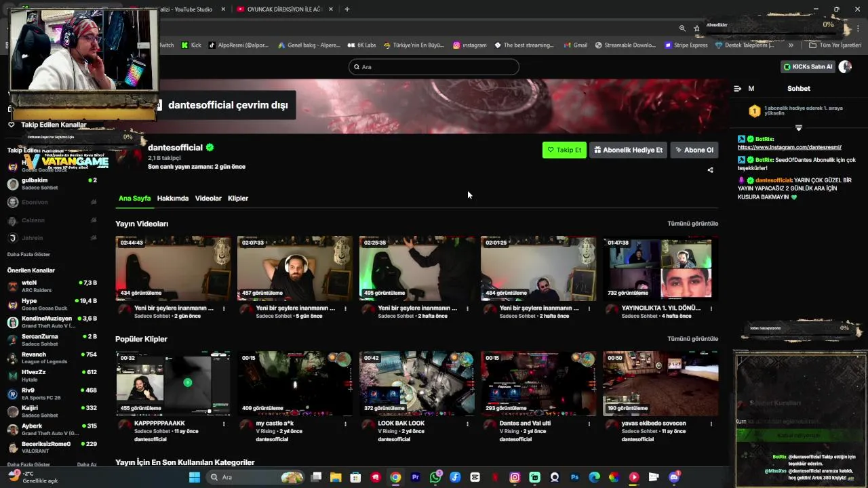Viewport: 868px width, 488px height.
Task: Open Windows Start menu
Action: click(x=195, y=477)
